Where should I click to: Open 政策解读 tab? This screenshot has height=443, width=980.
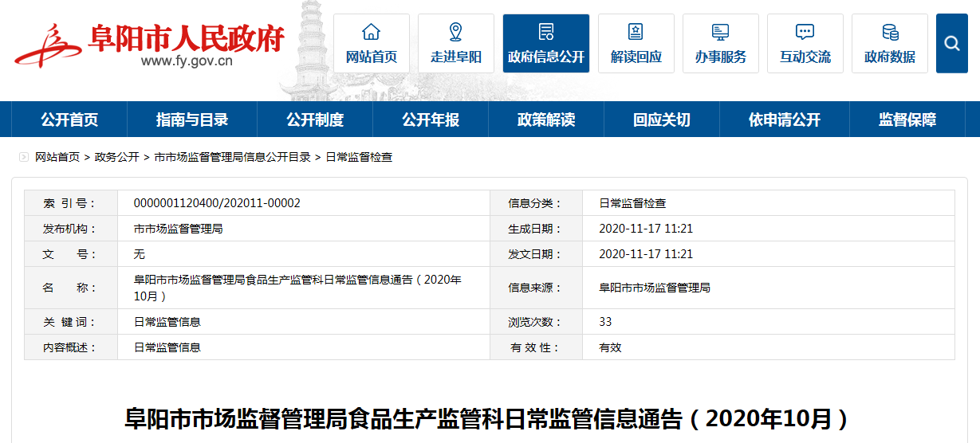coord(546,120)
